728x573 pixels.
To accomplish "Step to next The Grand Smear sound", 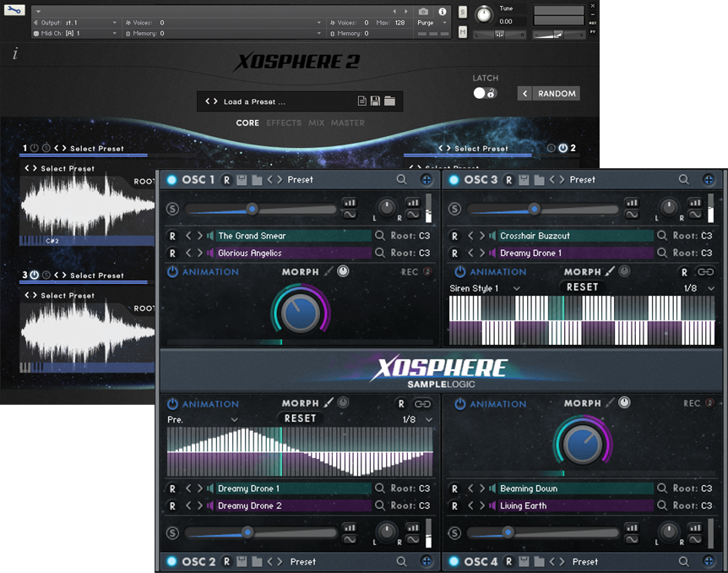I will pyautogui.click(x=200, y=236).
